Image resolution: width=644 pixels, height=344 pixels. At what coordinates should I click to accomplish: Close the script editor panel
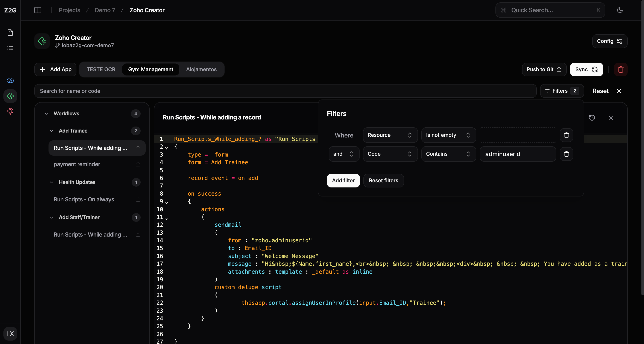pos(611,118)
